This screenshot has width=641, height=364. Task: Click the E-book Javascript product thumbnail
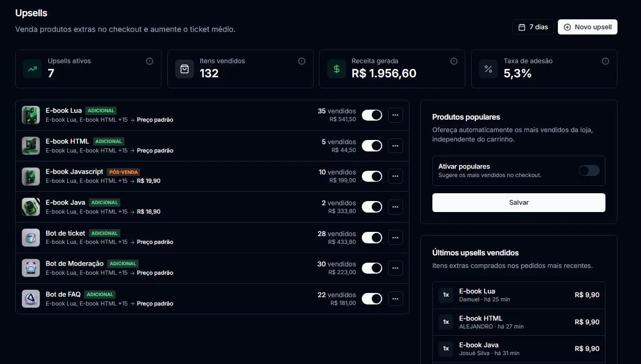point(31,177)
